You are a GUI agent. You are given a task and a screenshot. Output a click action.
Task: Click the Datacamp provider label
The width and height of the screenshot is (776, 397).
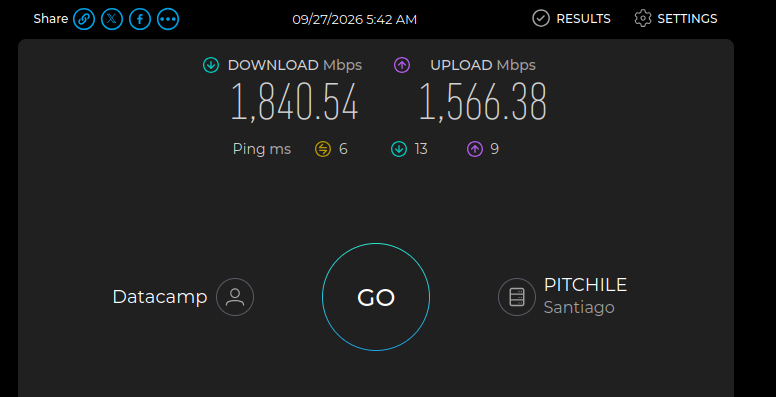tap(160, 297)
